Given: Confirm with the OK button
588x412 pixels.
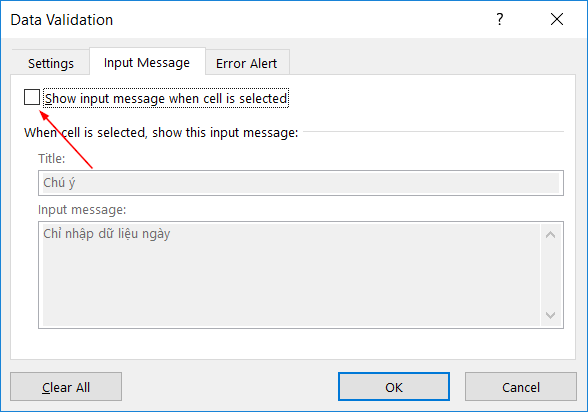Looking at the screenshot, I should 394,387.
